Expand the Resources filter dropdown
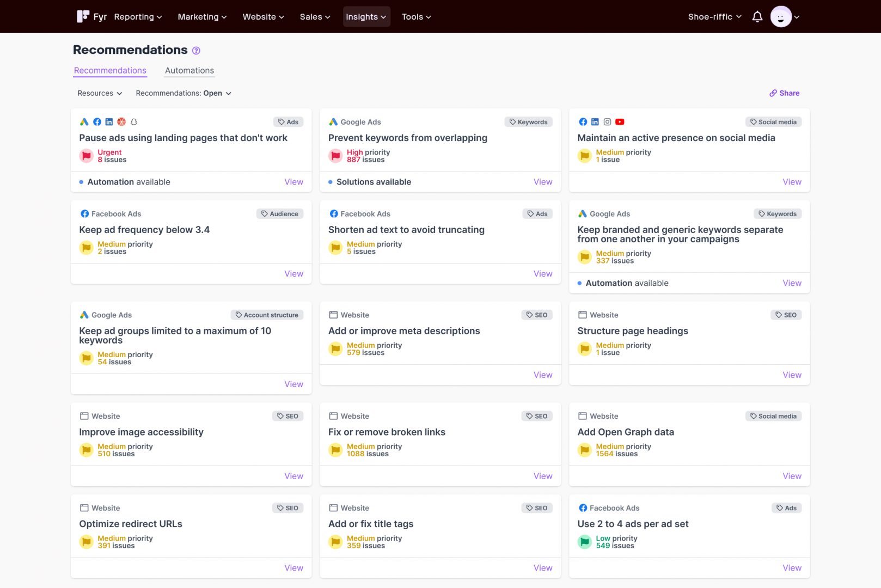 click(x=100, y=93)
